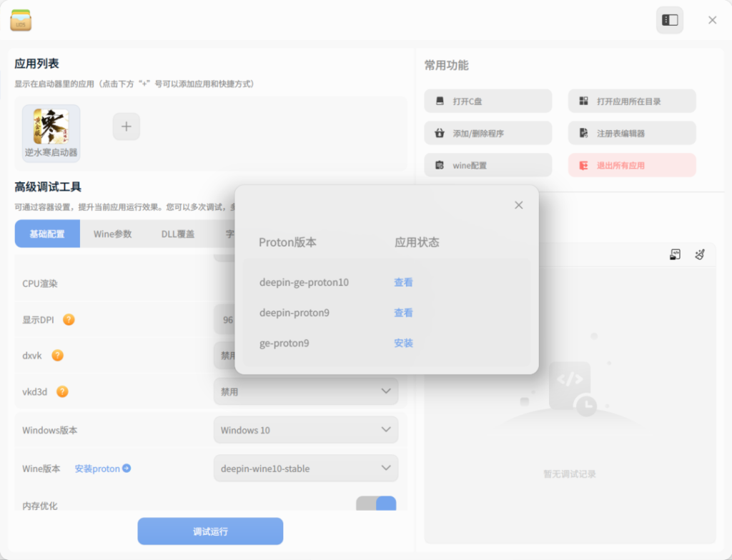The width and height of the screenshot is (732, 560).
Task: Click 安装 link for ge-proton9
Action: tap(403, 343)
